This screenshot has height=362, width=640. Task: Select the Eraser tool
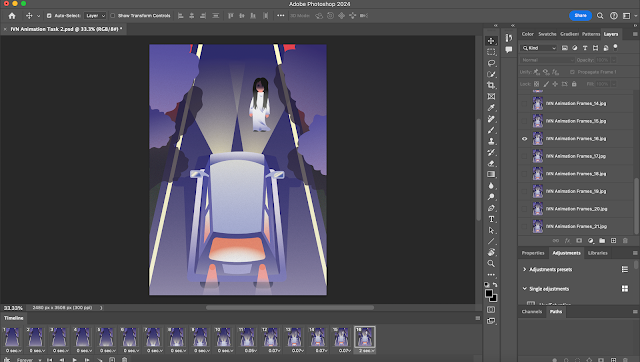pos(491,163)
